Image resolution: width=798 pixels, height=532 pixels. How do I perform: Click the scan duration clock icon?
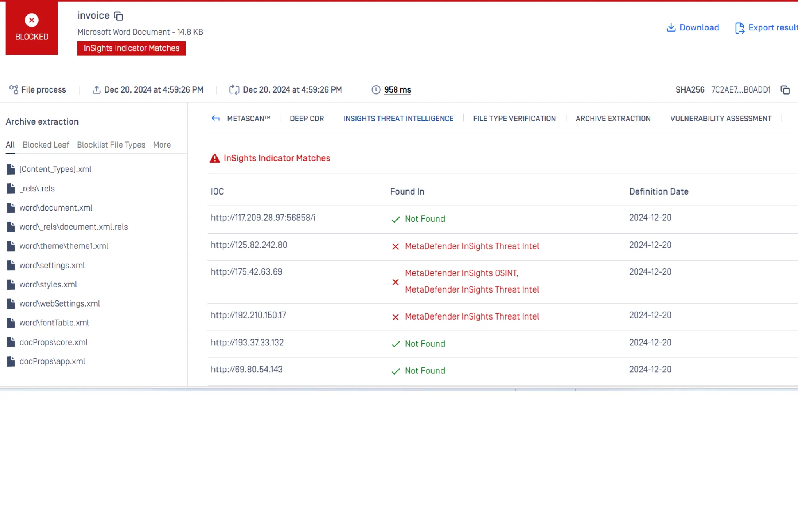click(x=376, y=90)
